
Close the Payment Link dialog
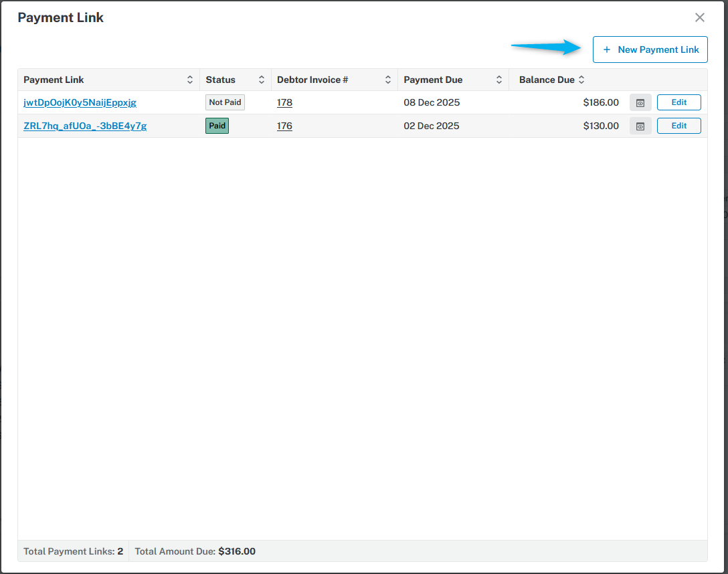point(700,17)
